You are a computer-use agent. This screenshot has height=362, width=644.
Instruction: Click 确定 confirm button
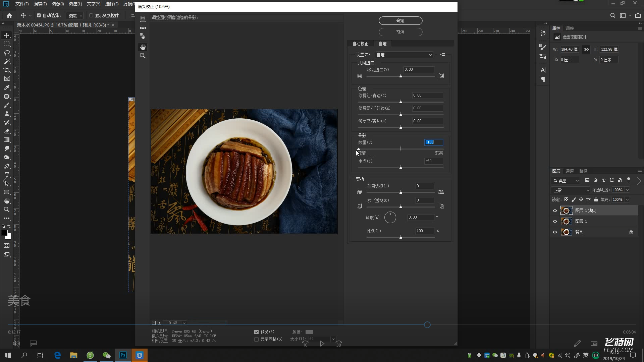tap(400, 21)
